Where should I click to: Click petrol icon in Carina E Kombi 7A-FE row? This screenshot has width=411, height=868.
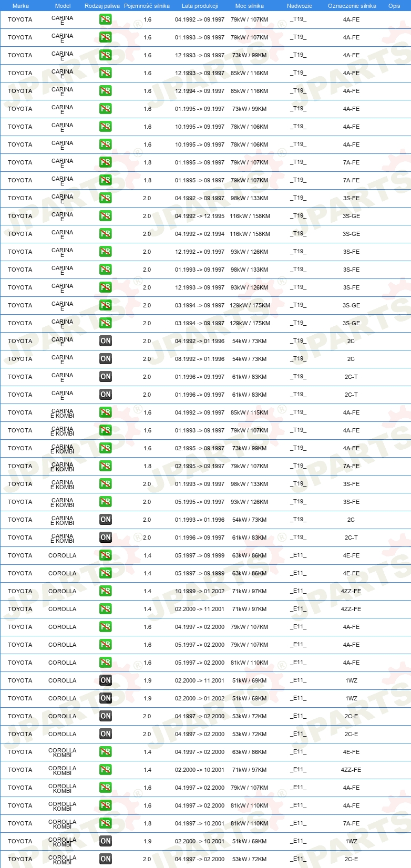(106, 466)
